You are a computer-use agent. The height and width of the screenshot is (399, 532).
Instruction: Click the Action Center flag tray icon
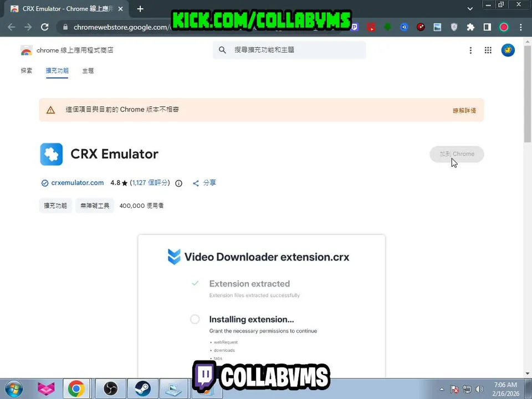[454, 389]
